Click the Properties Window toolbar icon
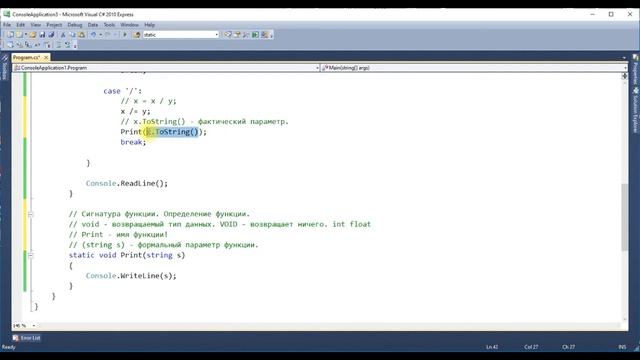The width and height of the screenshot is (640, 360). coord(237,35)
